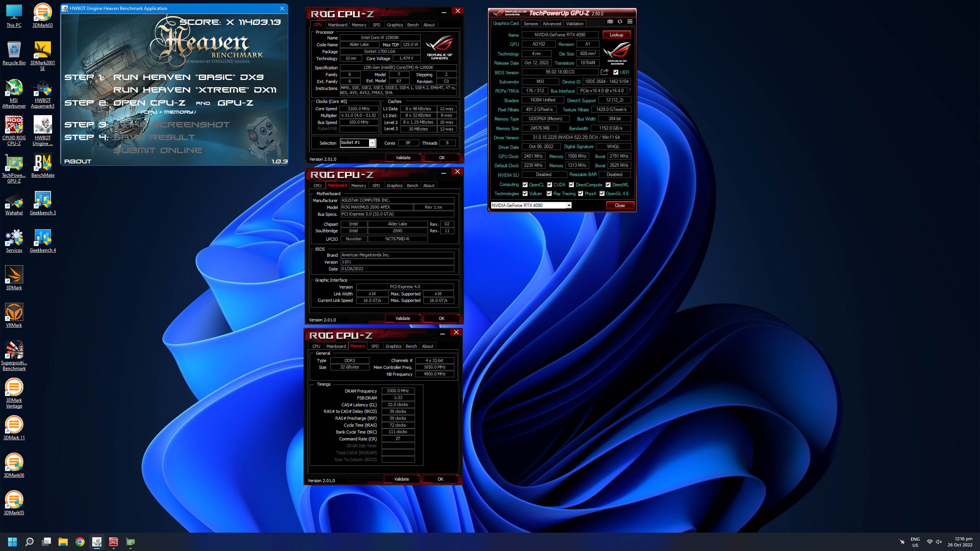Click OK in the middle CPU-Z Mainboard window
The width and height of the screenshot is (980, 551).
point(441,318)
